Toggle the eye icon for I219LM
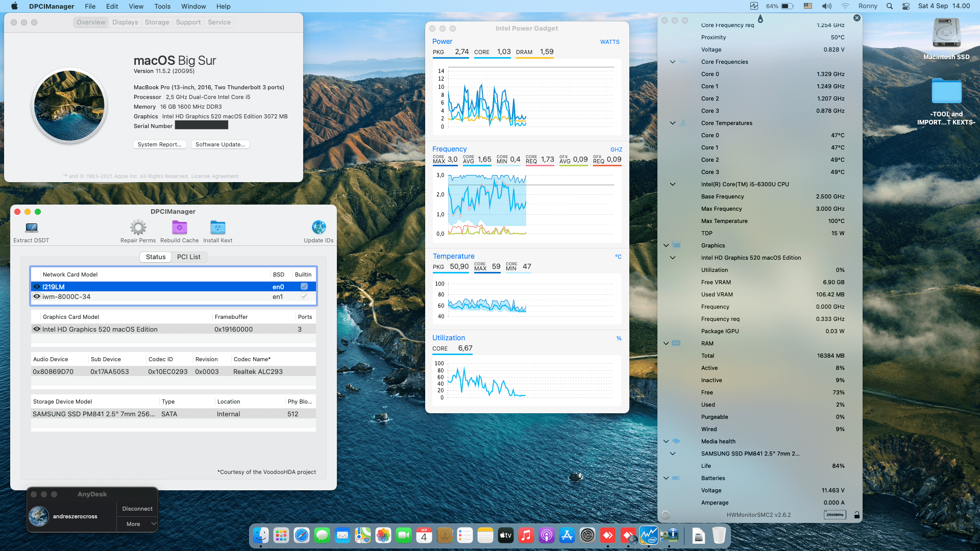The width and height of the screenshot is (980, 551). click(x=37, y=287)
